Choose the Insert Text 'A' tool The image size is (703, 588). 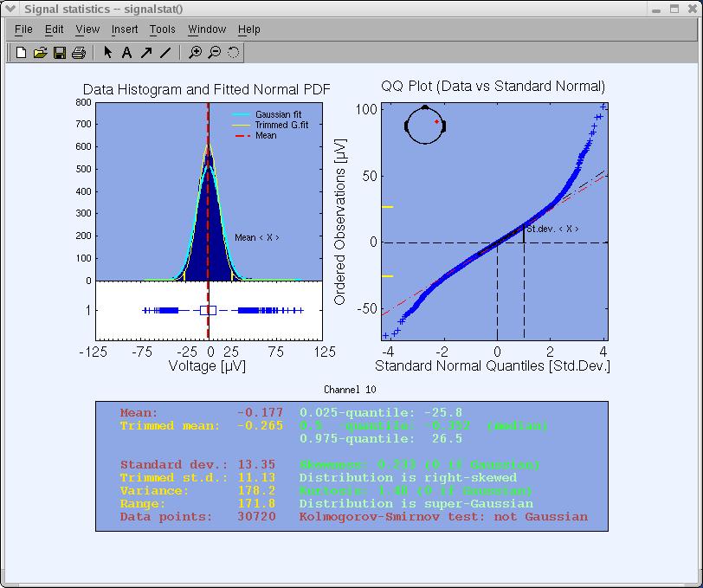pos(126,53)
